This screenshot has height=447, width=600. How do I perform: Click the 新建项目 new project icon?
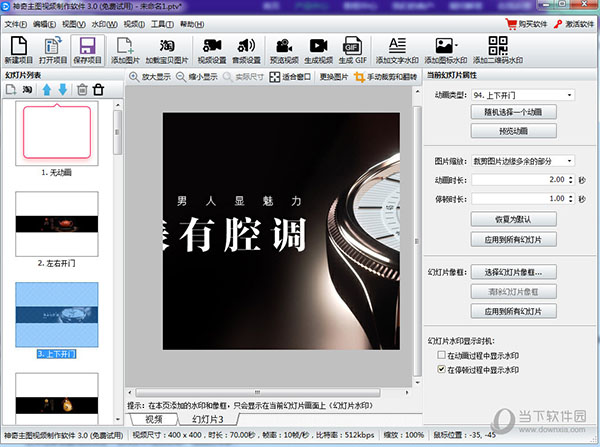(18, 50)
